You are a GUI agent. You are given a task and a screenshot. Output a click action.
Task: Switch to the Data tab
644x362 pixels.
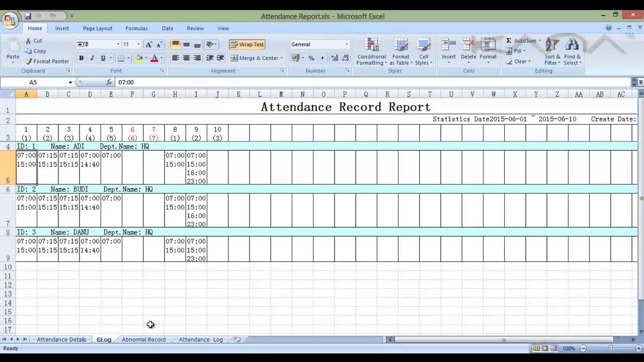168,28
